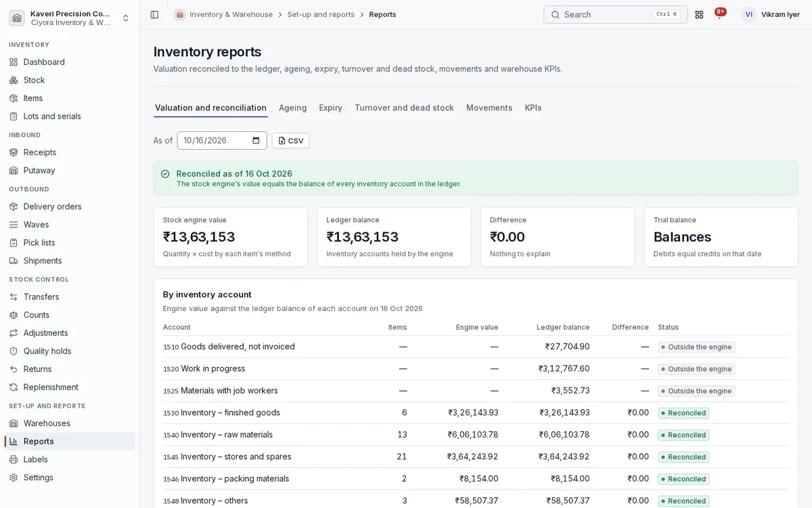This screenshot has height=508, width=812.
Task: Go to Inventory & Warehouse breadcrumb
Action: [231, 14]
